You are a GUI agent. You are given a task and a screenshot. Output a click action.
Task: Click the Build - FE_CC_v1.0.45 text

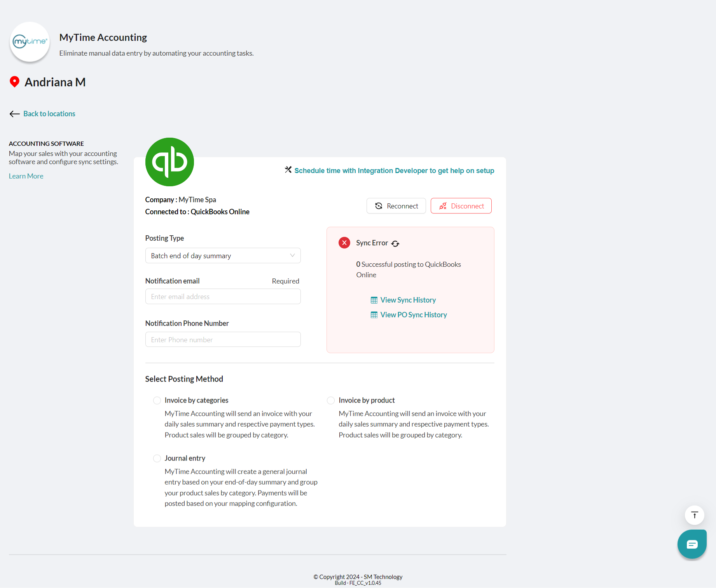click(x=358, y=583)
